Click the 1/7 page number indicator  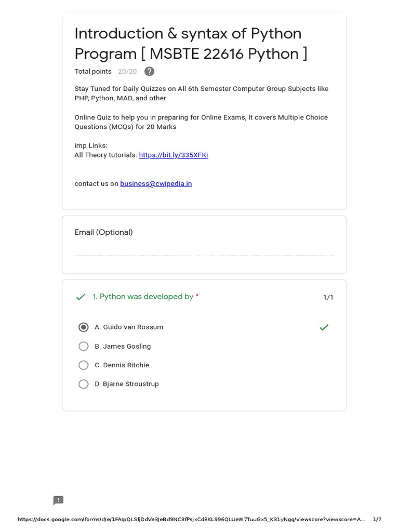[377, 520]
